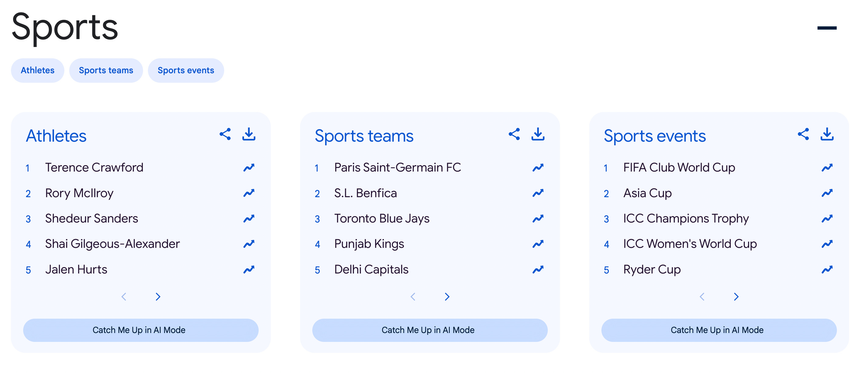Show next page of Sports teams
The height and width of the screenshot is (373, 868).
[x=447, y=297]
